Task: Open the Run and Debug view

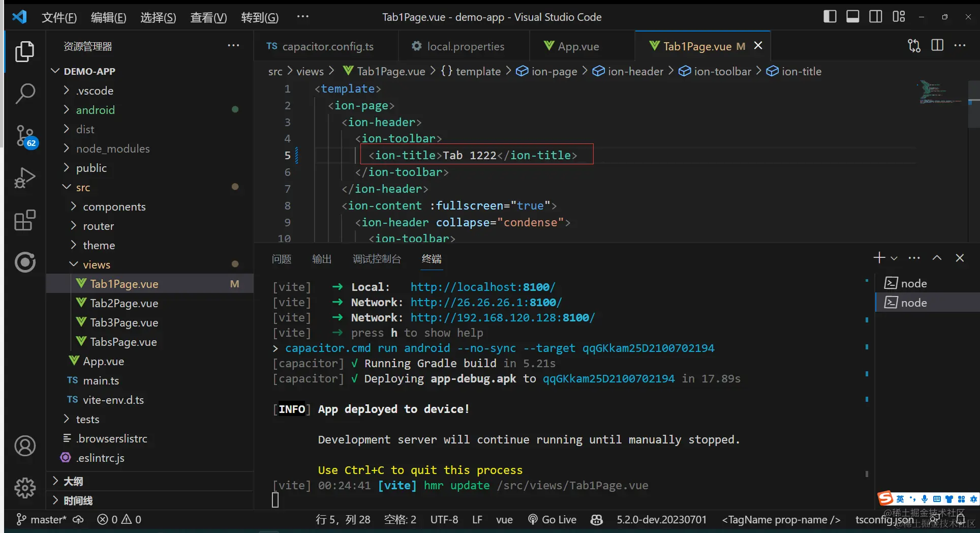Action: click(x=24, y=178)
